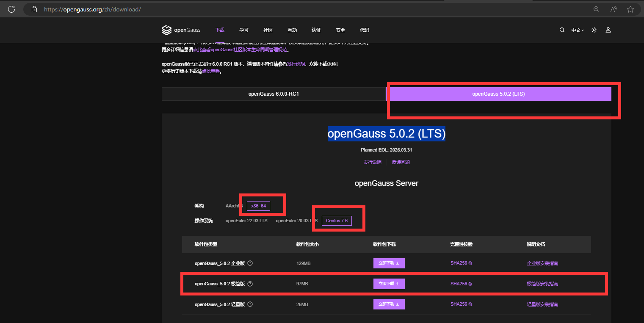The height and width of the screenshot is (323, 644).
Task: Click help icon next to openGauss_5.0.2 企业版
Action: (x=250, y=263)
